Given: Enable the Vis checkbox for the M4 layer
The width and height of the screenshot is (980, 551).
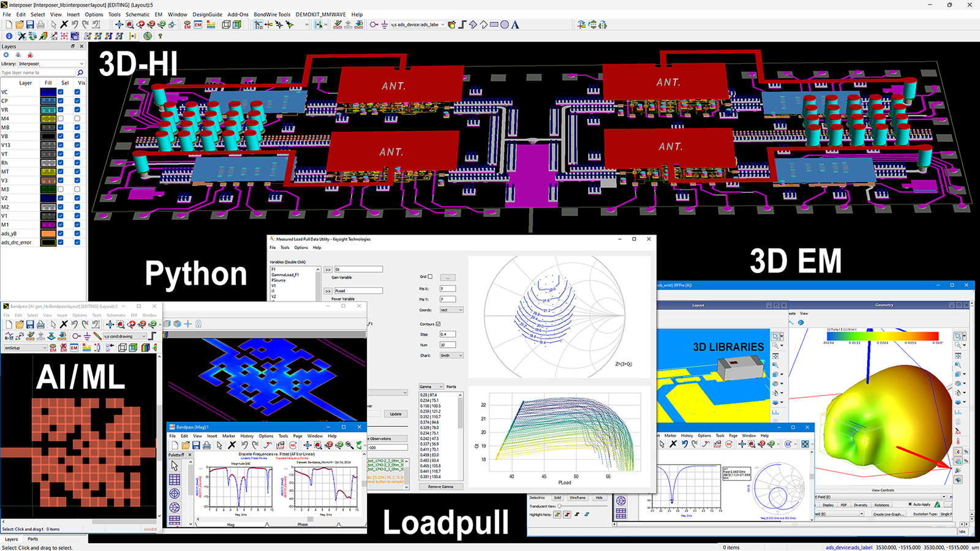Looking at the screenshot, I should [x=77, y=118].
